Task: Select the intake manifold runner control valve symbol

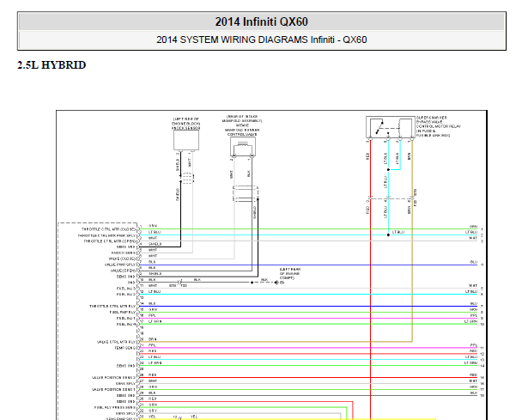Action: click(x=243, y=147)
